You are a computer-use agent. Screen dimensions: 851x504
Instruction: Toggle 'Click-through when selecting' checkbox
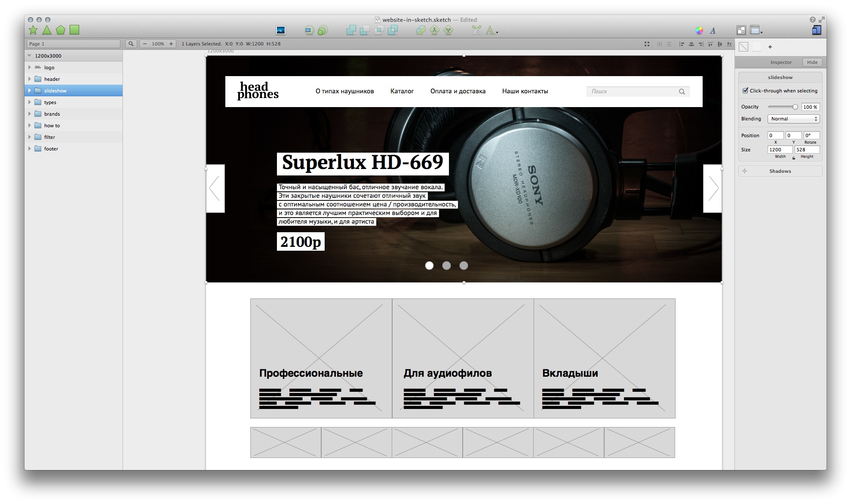pos(743,91)
